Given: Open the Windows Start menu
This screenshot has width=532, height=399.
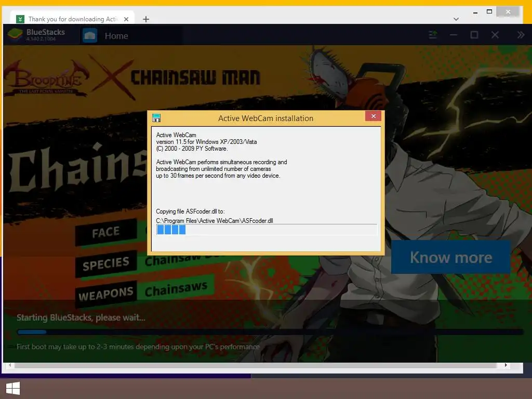Looking at the screenshot, I should 13,388.
